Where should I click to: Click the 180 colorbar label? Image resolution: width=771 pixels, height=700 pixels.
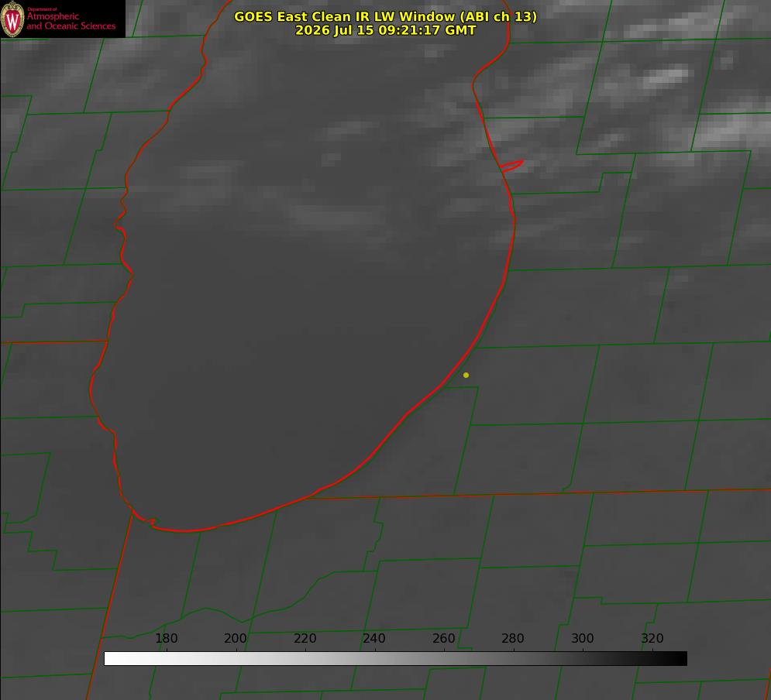tap(166, 638)
